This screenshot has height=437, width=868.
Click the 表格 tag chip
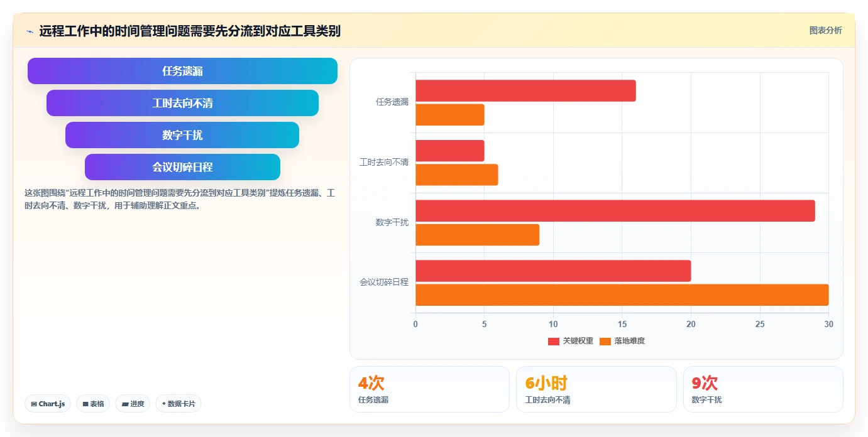point(93,404)
